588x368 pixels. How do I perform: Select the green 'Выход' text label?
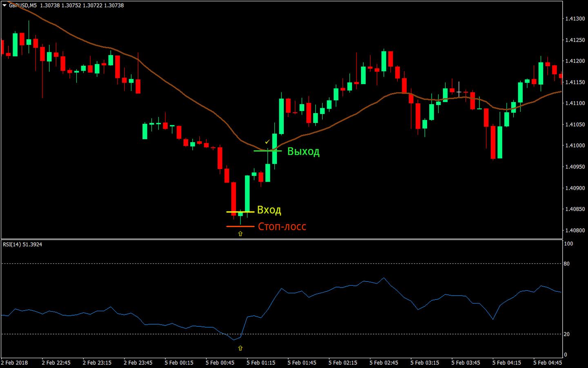(x=303, y=152)
